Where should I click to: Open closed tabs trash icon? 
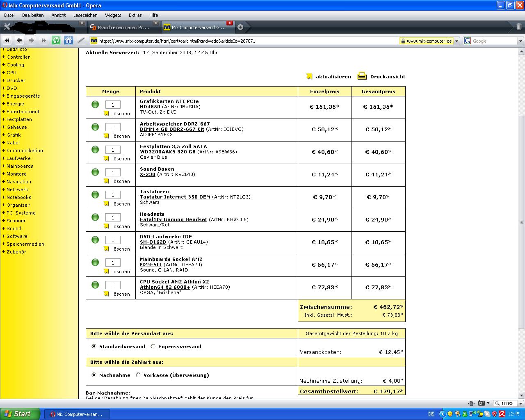pyautogui.click(x=519, y=27)
